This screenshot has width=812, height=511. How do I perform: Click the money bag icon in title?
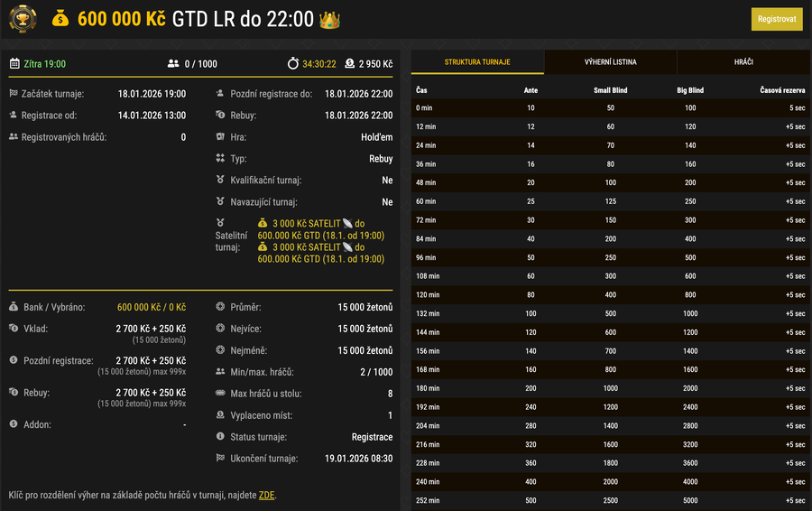tap(60, 19)
